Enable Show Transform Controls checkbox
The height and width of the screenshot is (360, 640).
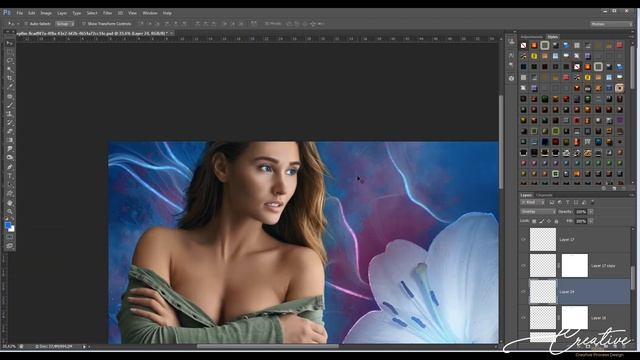(84, 24)
